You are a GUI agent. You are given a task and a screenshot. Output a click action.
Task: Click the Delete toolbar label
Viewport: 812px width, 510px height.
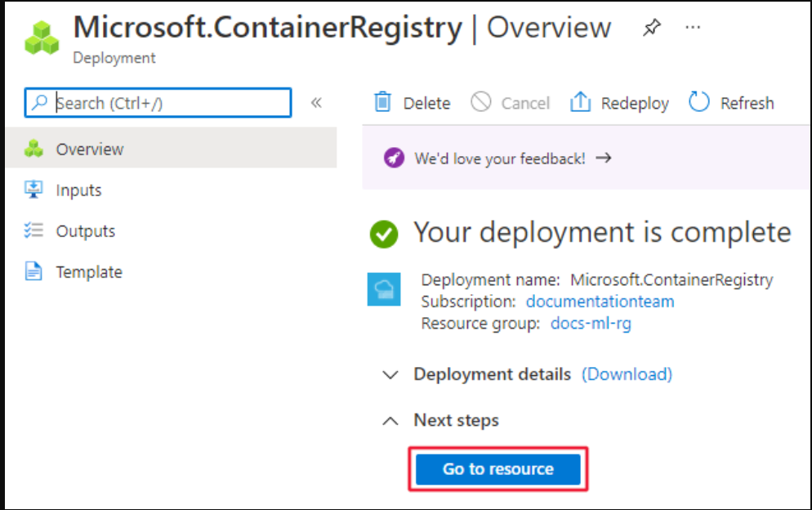coord(426,103)
